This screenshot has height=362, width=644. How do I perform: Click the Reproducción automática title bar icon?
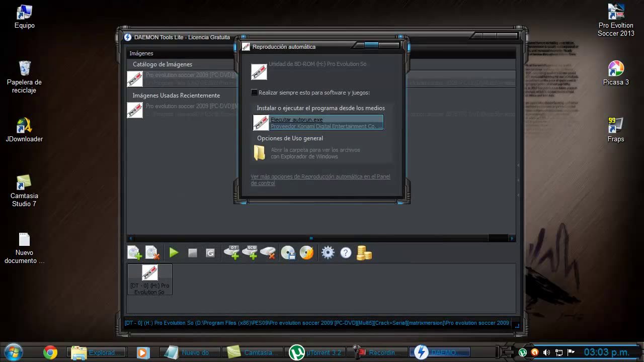tap(246, 47)
